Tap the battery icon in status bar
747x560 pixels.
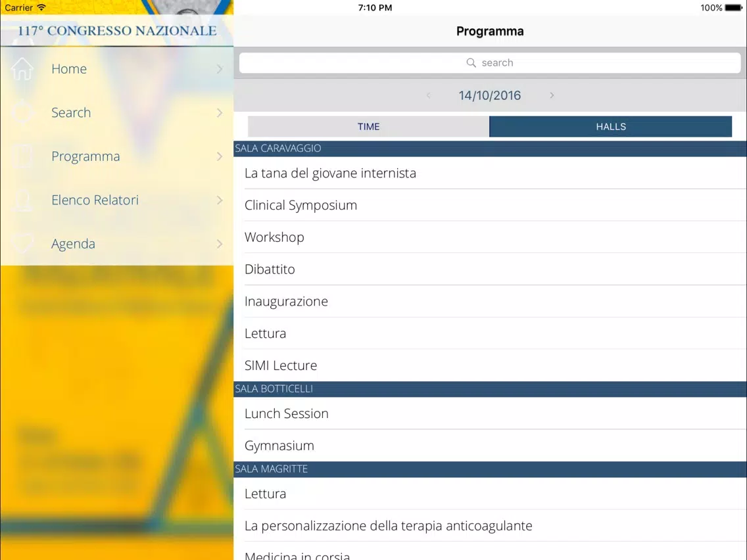point(733,8)
